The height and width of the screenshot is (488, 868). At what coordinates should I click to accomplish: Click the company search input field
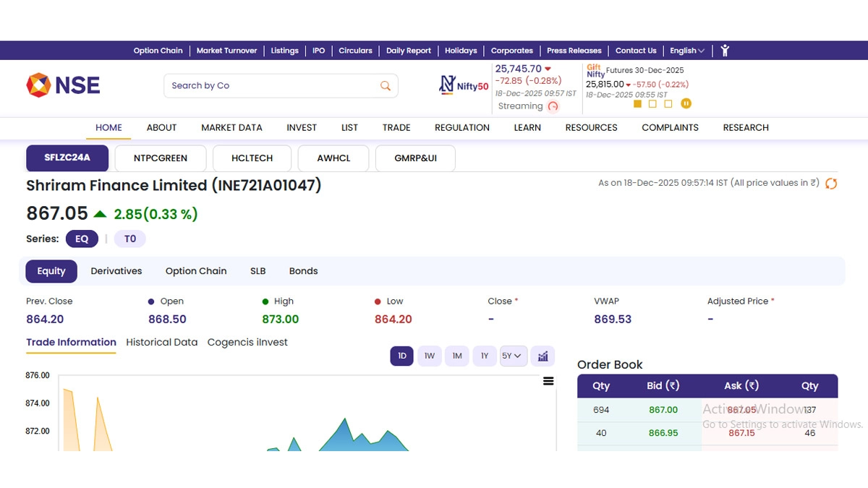(x=271, y=85)
